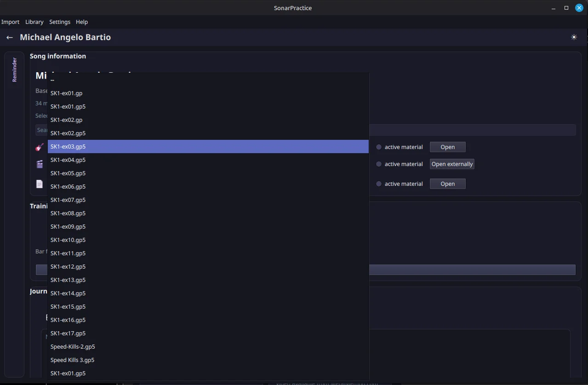Pick Speed Kills 3.gp5 from the list
Image resolution: width=588 pixels, height=385 pixels.
pyautogui.click(x=208, y=360)
